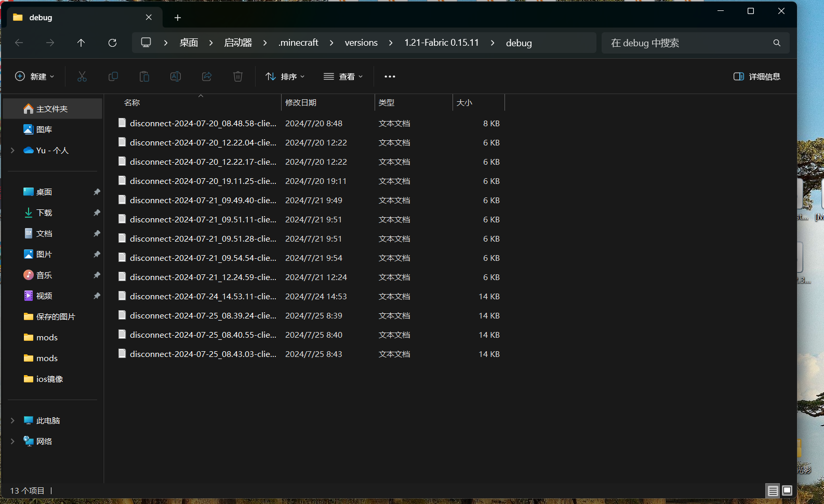Click the Paste clipboard icon
This screenshot has height=504, width=824.
click(x=144, y=76)
